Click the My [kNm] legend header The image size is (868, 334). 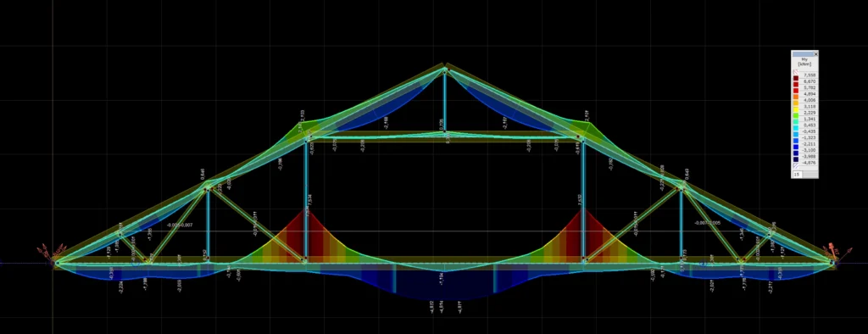(x=804, y=62)
